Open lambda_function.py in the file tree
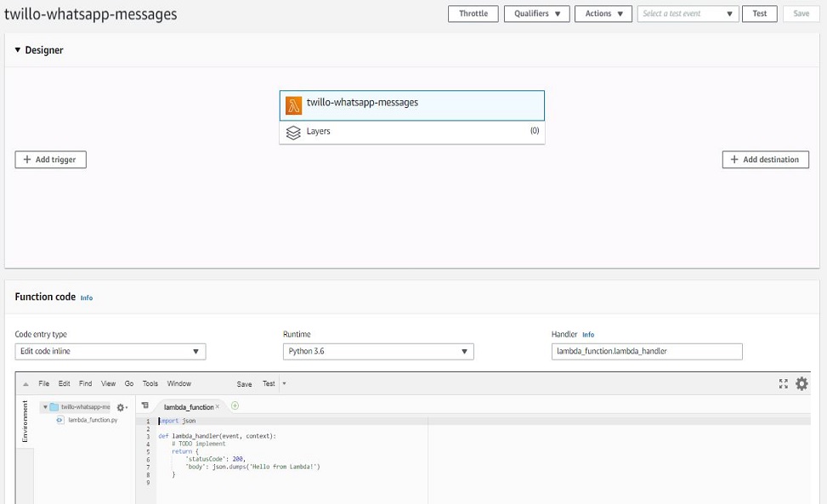The width and height of the screenshot is (827, 504). click(x=93, y=420)
